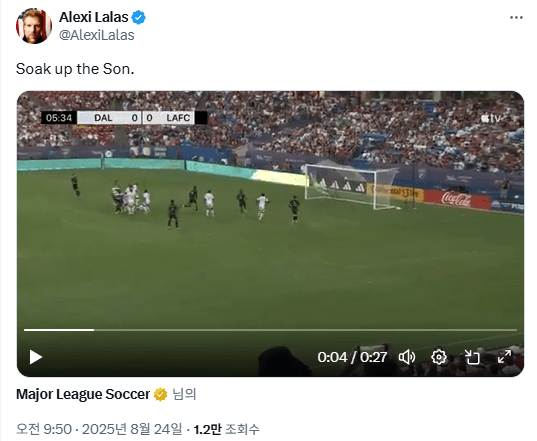Open the three-dot more options menu
This screenshot has height=441, width=537.
click(x=516, y=17)
